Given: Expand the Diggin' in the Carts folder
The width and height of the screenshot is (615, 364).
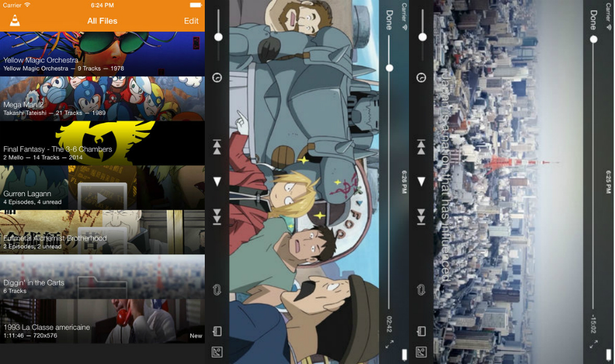Looking at the screenshot, I should coord(102,277).
